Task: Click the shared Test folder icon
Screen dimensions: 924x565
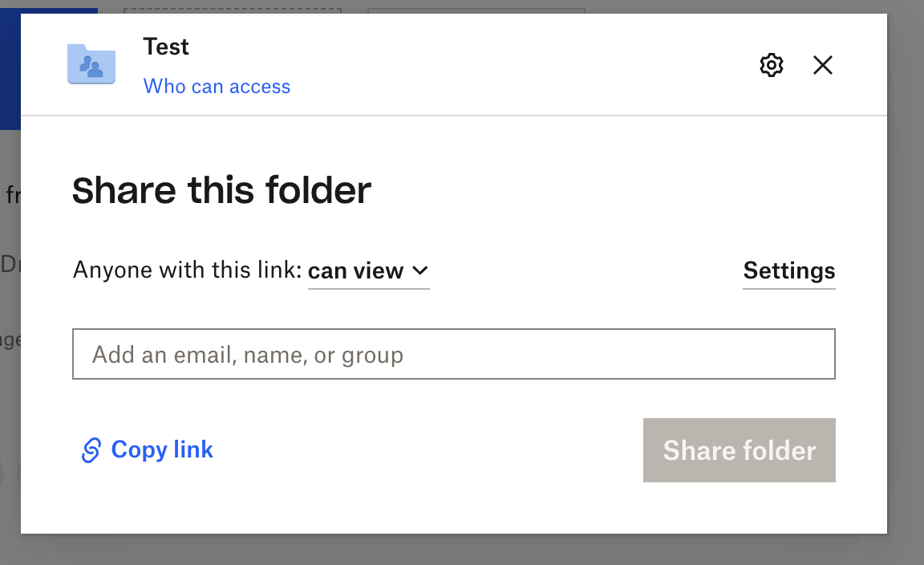Action: 91,64
